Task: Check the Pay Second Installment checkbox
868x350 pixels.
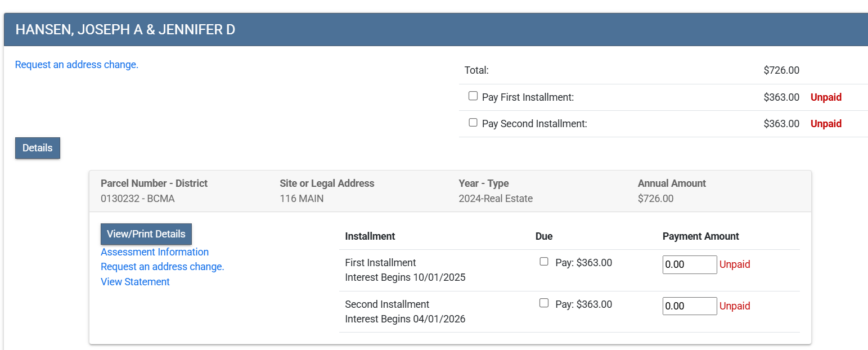Action: [x=473, y=123]
